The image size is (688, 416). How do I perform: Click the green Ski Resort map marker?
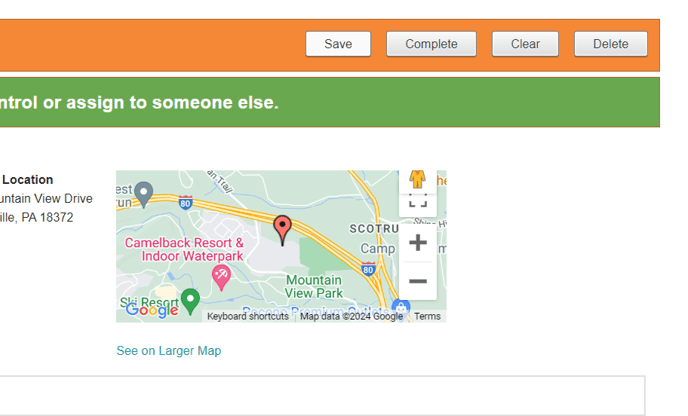[190, 299]
